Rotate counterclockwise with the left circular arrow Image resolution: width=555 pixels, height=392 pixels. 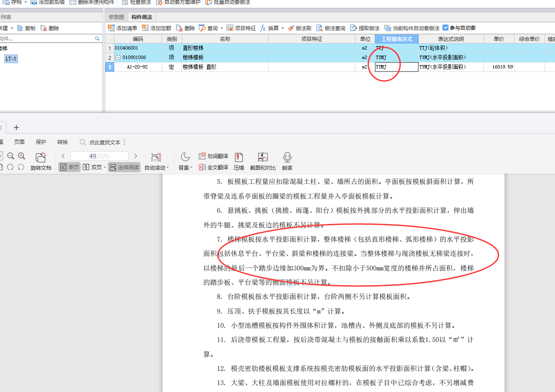11,167
